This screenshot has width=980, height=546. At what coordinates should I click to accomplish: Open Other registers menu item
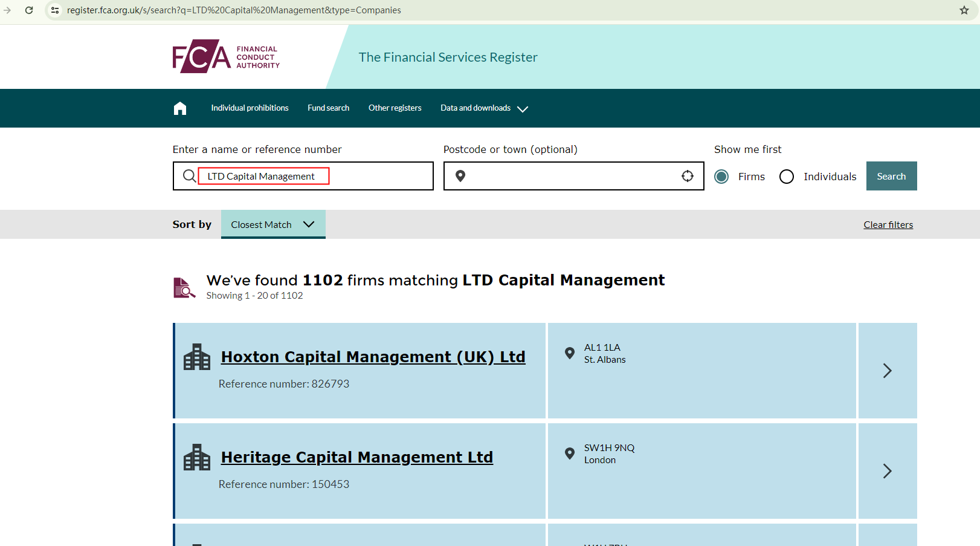pyautogui.click(x=395, y=108)
